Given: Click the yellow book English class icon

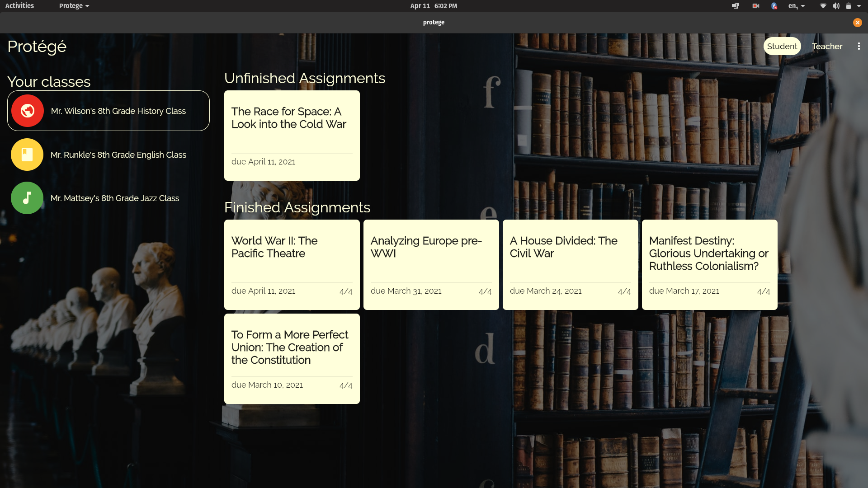Looking at the screenshot, I should [27, 155].
